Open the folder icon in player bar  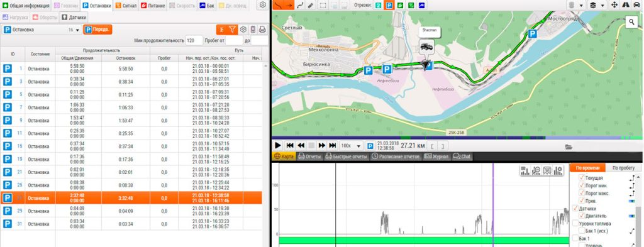pyautogui.click(x=569, y=146)
